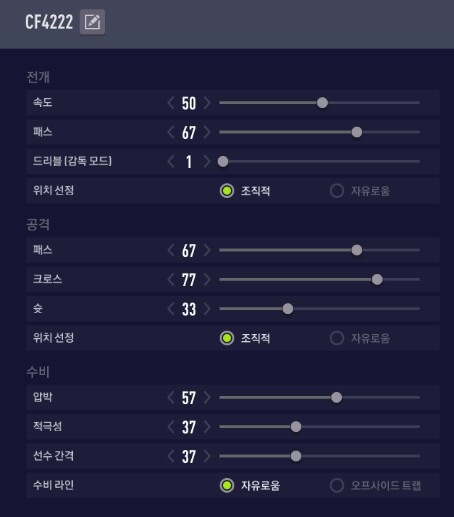
Task: Click the CF4222 tactic name title
Action: point(49,22)
